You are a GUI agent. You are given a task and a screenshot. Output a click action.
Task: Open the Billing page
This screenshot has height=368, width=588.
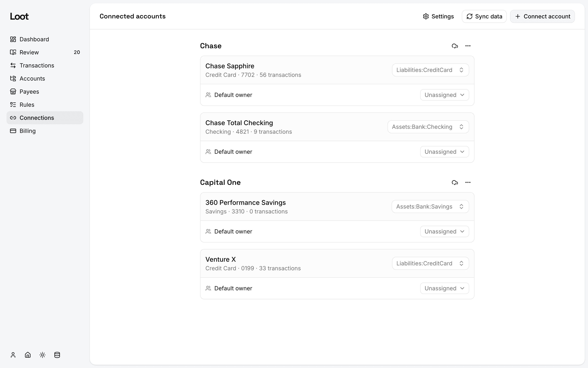(x=45, y=131)
